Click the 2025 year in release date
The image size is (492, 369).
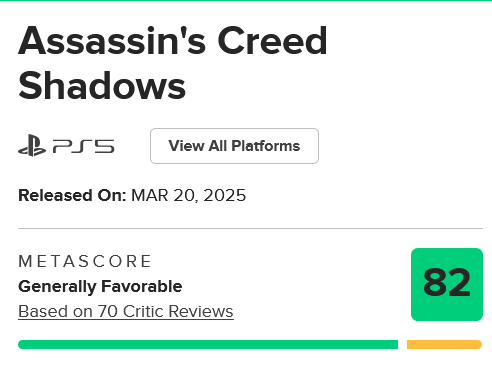coord(225,195)
